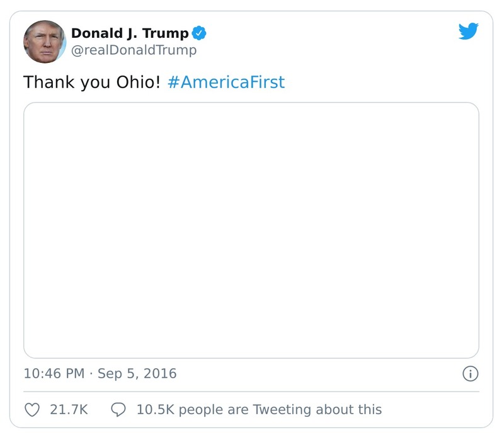Open the tweet permalink via its timestamp
504x440 pixels.
point(101,373)
